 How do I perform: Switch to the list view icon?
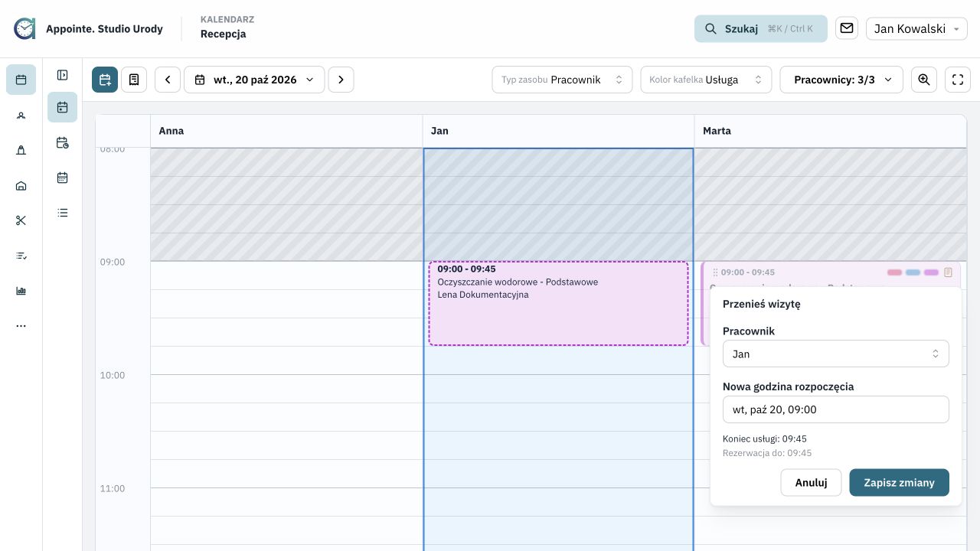point(63,213)
